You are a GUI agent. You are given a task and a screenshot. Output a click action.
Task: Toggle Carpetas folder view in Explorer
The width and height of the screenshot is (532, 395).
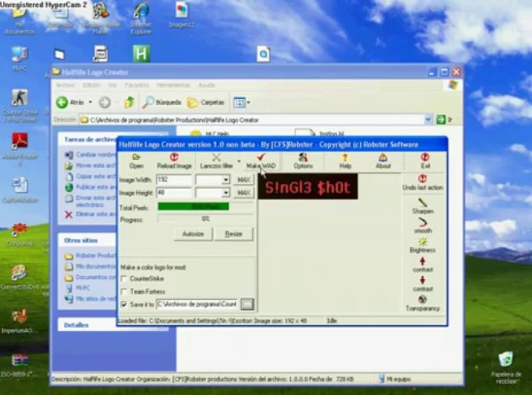206,102
